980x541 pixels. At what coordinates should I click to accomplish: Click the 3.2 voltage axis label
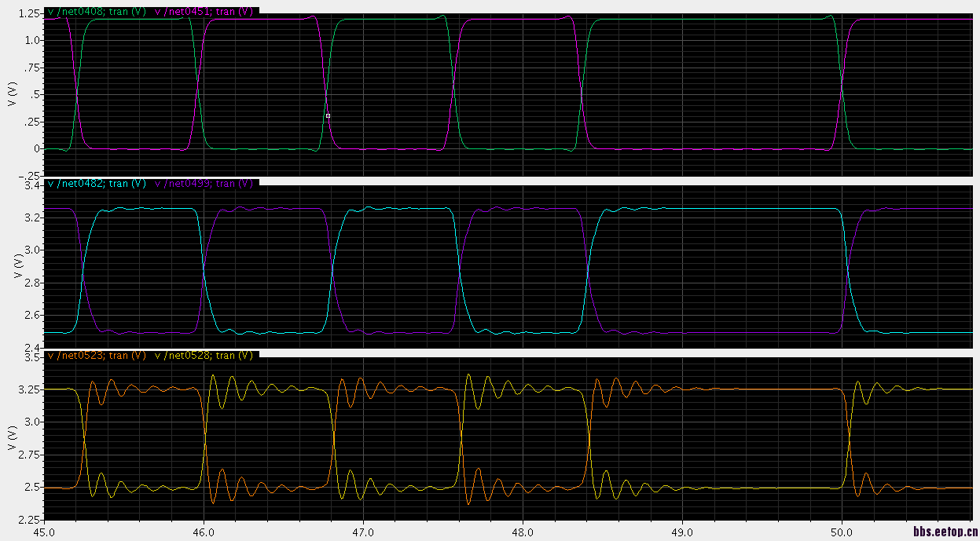(x=32, y=217)
